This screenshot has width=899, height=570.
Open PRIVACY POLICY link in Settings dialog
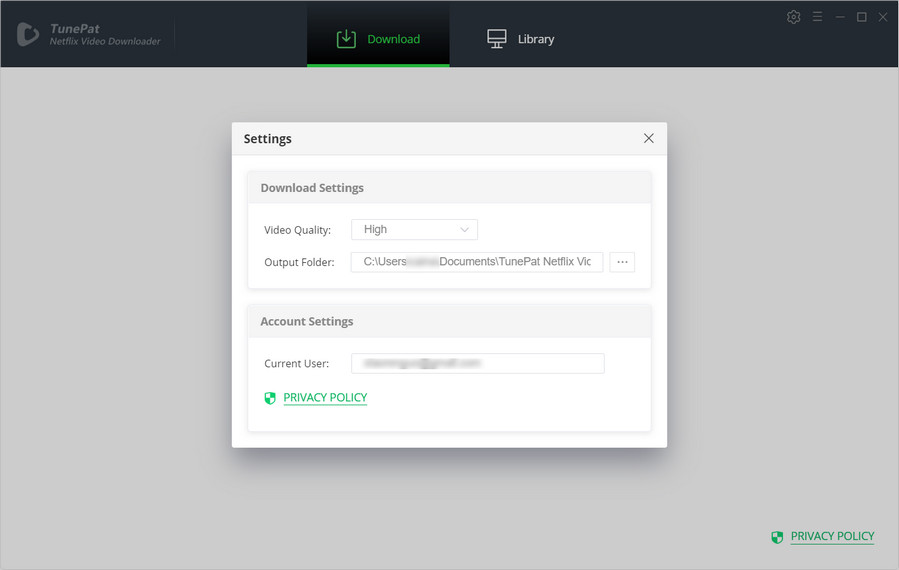pyautogui.click(x=325, y=397)
